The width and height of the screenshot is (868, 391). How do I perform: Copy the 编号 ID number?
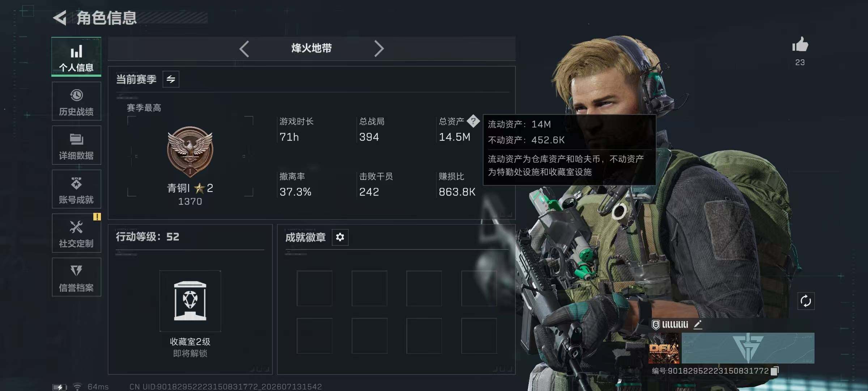tap(775, 371)
